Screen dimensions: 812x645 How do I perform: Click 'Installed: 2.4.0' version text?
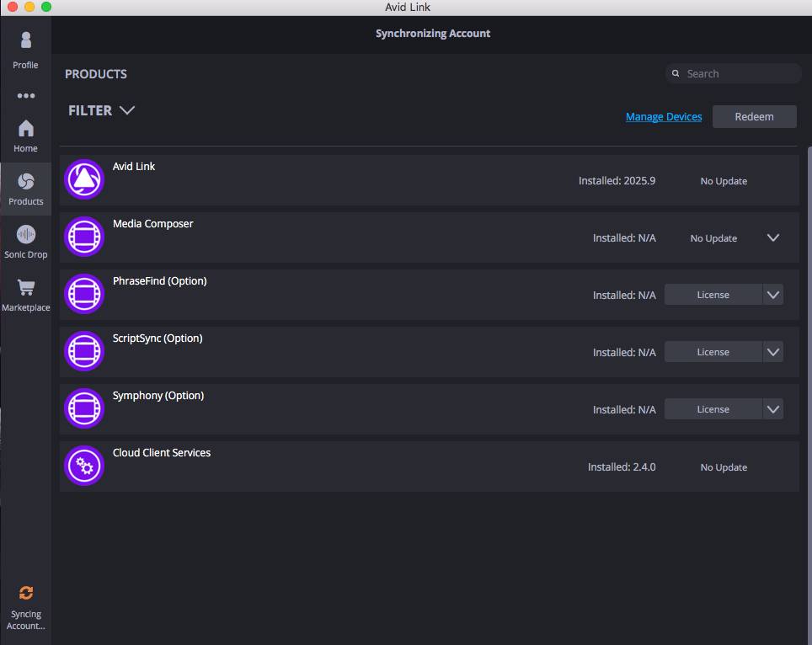622,467
